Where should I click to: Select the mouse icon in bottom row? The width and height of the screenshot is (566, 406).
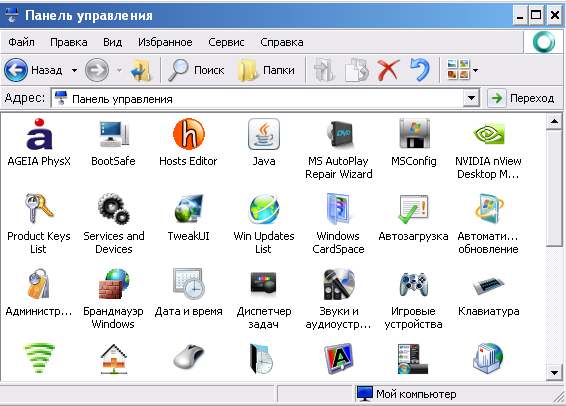pyautogui.click(x=188, y=357)
